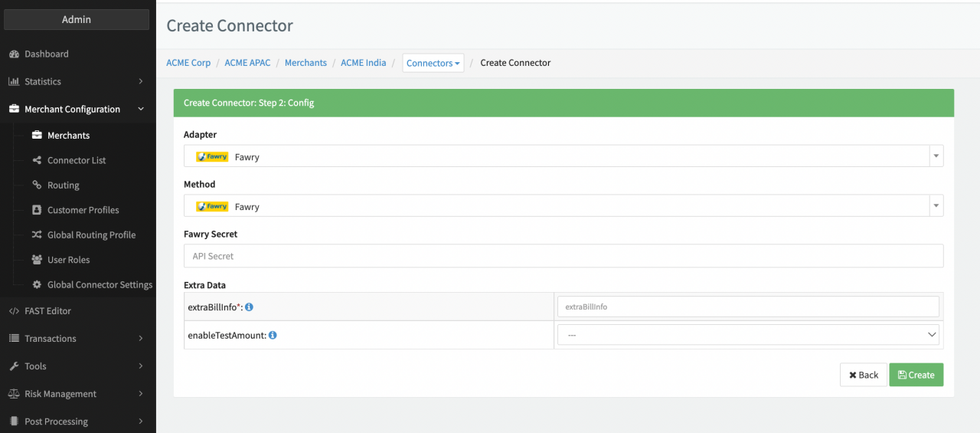Click the Customer Profiles icon
The width and height of the screenshot is (980, 433).
(37, 210)
